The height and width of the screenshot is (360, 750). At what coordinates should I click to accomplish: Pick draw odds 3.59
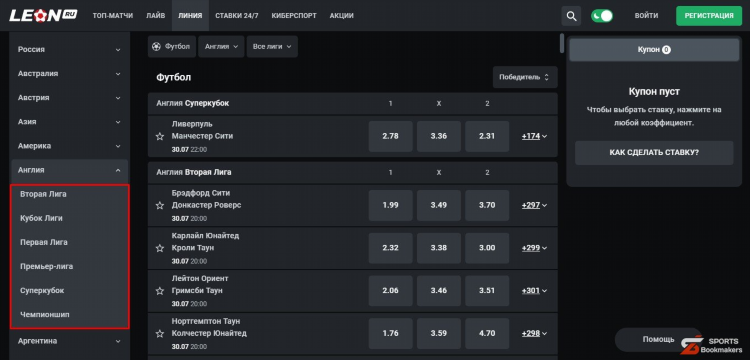pos(439,333)
